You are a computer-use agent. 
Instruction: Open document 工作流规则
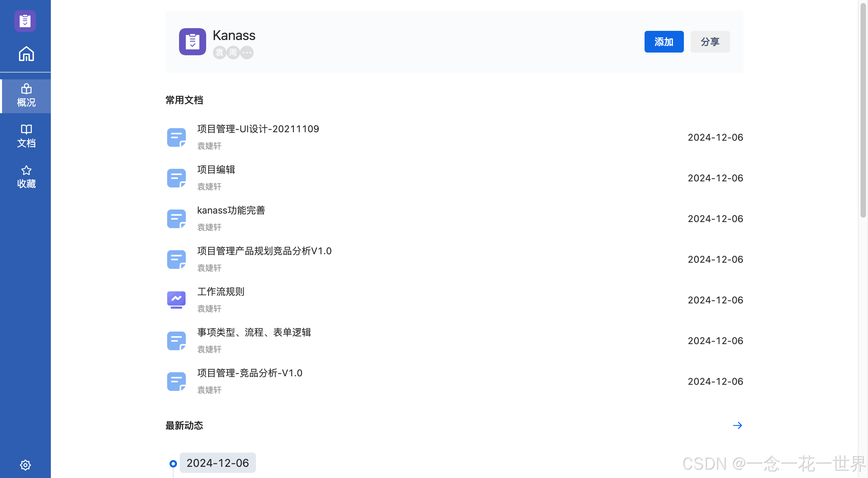(221, 292)
